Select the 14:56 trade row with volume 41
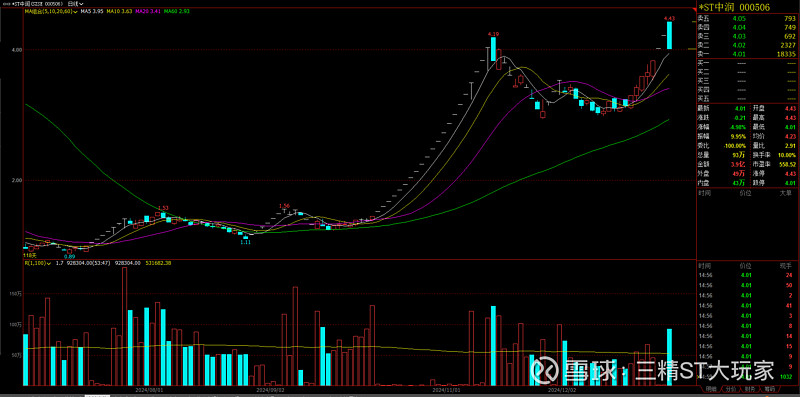The width and height of the screenshot is (800, 397). pyautogui.click(x=747, y=306)
